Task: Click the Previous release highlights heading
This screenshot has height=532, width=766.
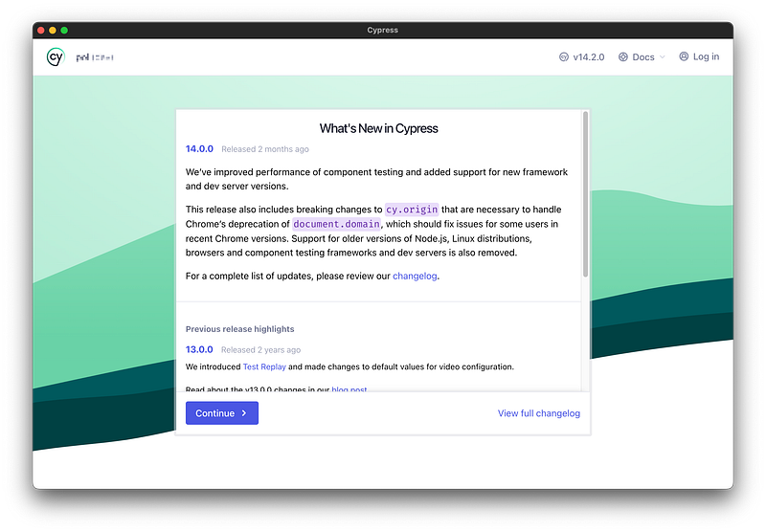Action: (x=240, y=329)
